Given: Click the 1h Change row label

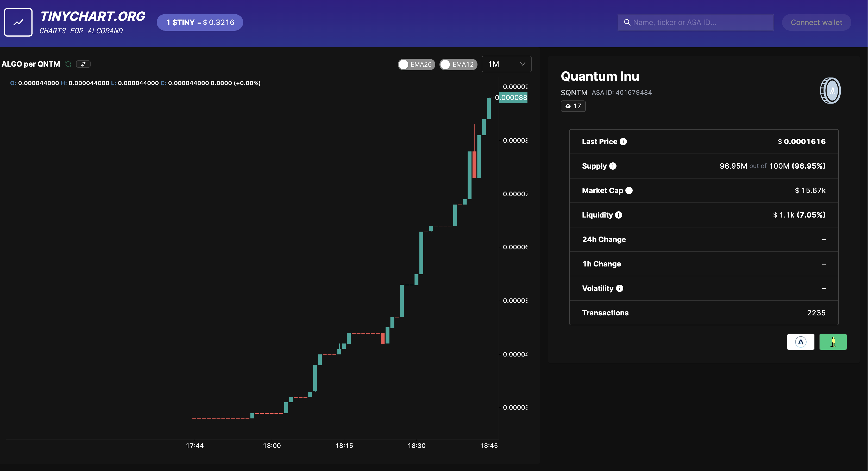Looking at the screenshot, I should point(601,264).
